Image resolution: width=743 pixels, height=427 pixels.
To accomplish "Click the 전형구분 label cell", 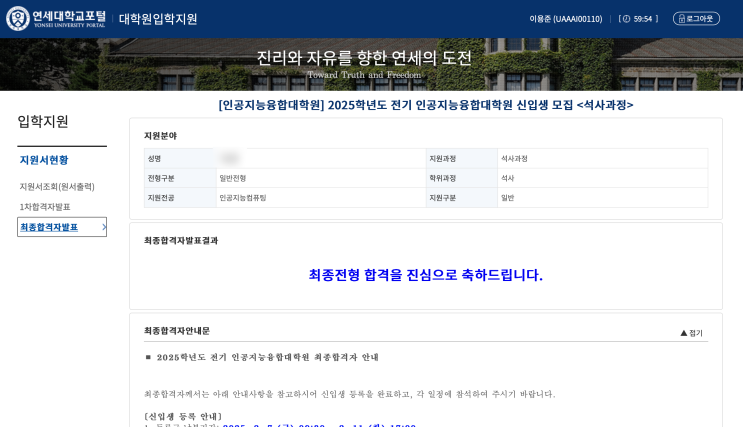I will (180, 178).
